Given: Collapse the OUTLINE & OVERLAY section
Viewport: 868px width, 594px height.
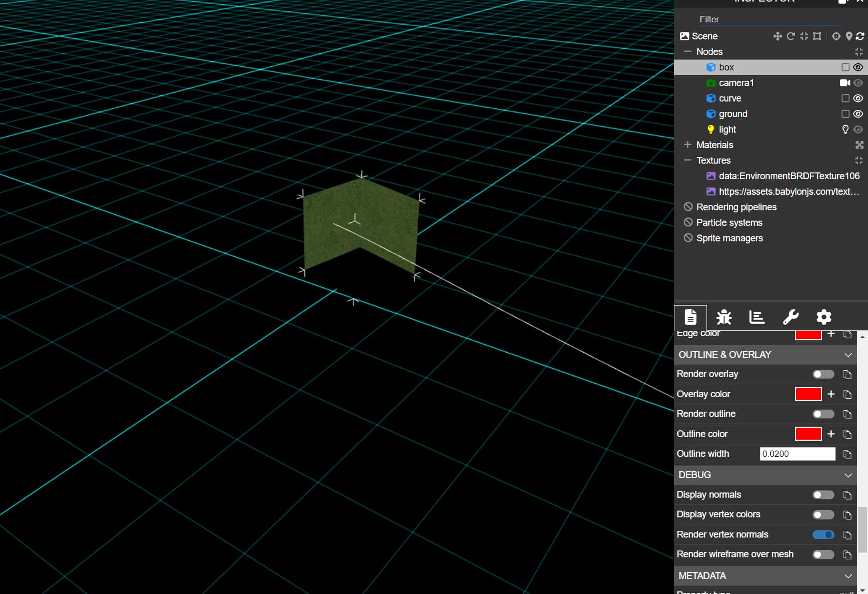Looking at the screenshot, I should (847, 354).
